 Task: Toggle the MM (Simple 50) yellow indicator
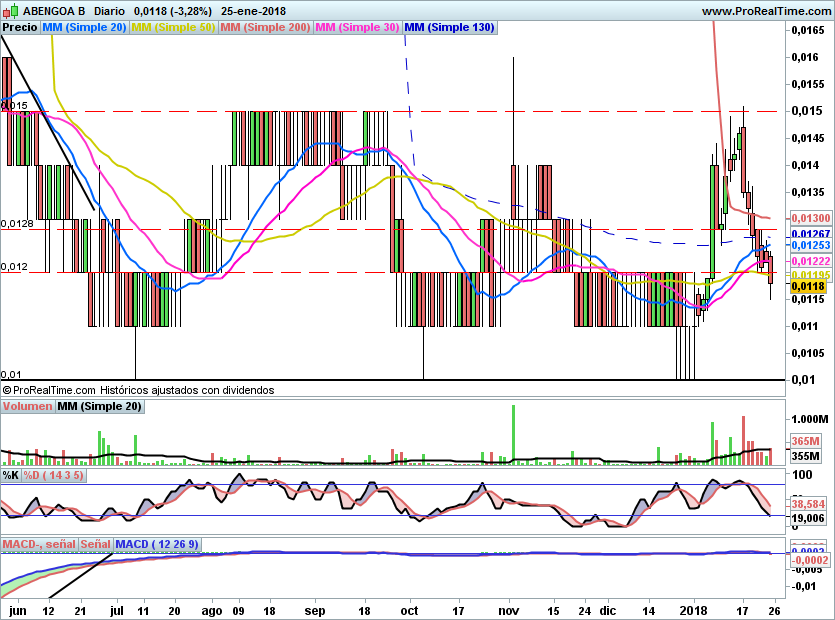[173, 27]
